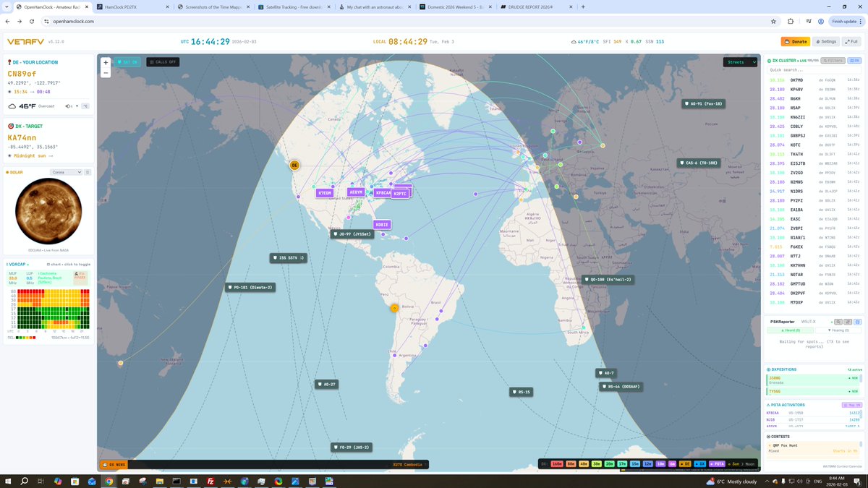Select the ISS SSTV satellite marker

point(288,257)
